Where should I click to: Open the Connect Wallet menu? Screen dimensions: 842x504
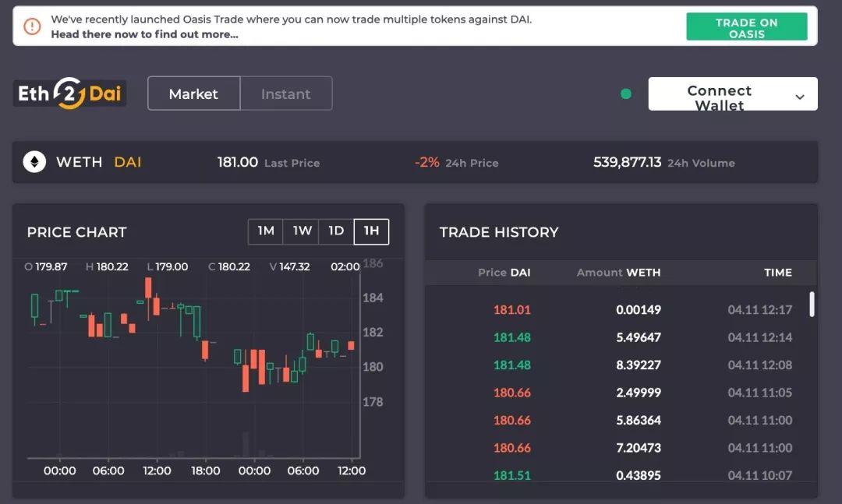click(x=733, y=94)
